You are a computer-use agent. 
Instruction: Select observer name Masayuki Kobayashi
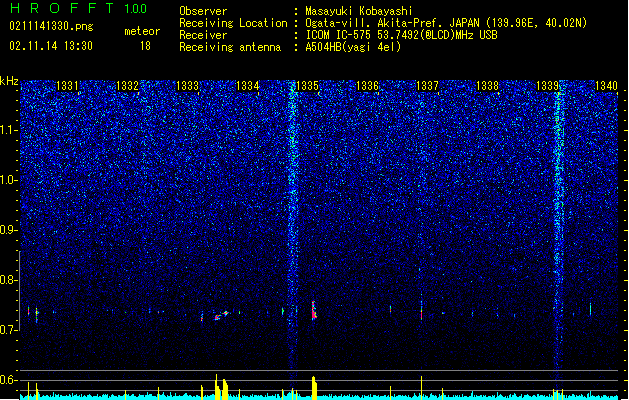tap(359, 11)
